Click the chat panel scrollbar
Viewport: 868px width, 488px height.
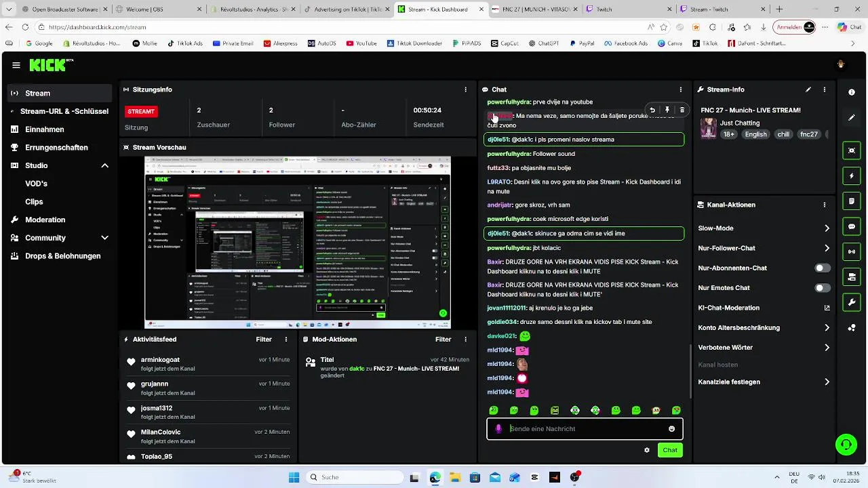coord(690,371)
